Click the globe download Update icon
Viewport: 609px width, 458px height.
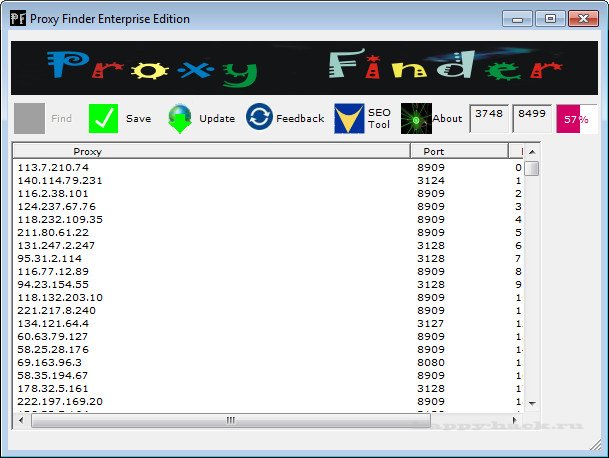click(179, 118)
